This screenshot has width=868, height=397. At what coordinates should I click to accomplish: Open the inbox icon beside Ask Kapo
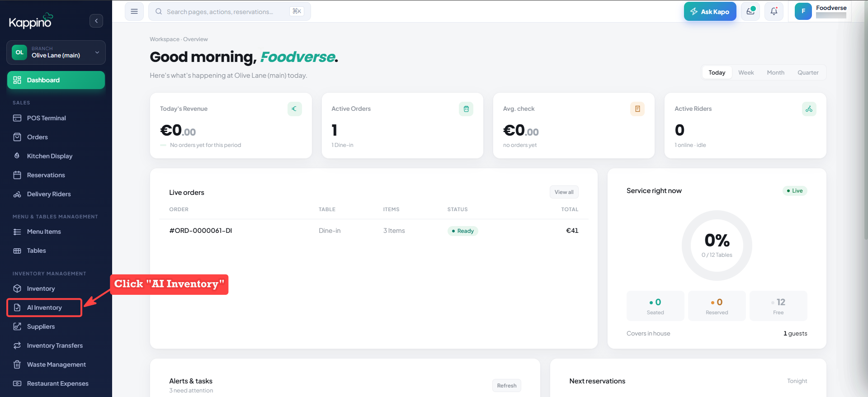point(750,11)
